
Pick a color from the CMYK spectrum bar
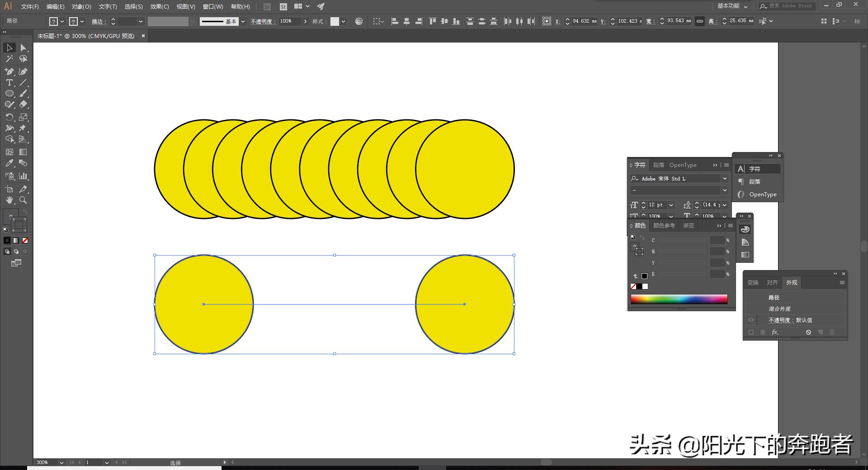(679, 299)
